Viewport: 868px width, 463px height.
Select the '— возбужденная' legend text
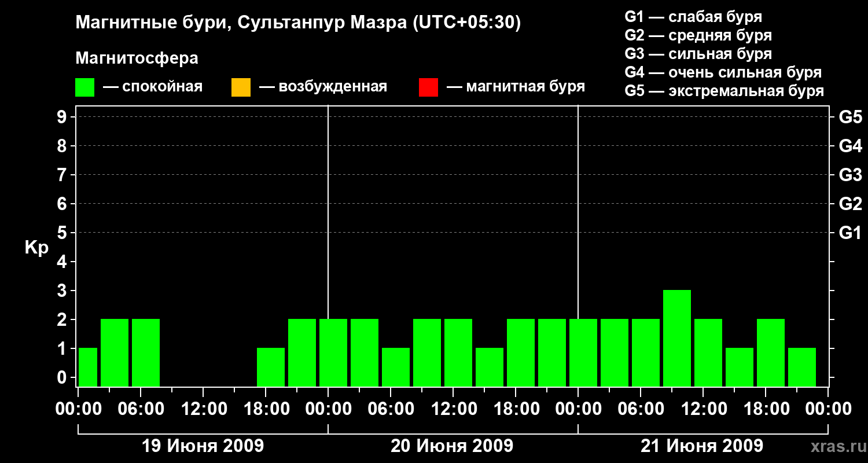pyautogui.click(x=323, y=87)
